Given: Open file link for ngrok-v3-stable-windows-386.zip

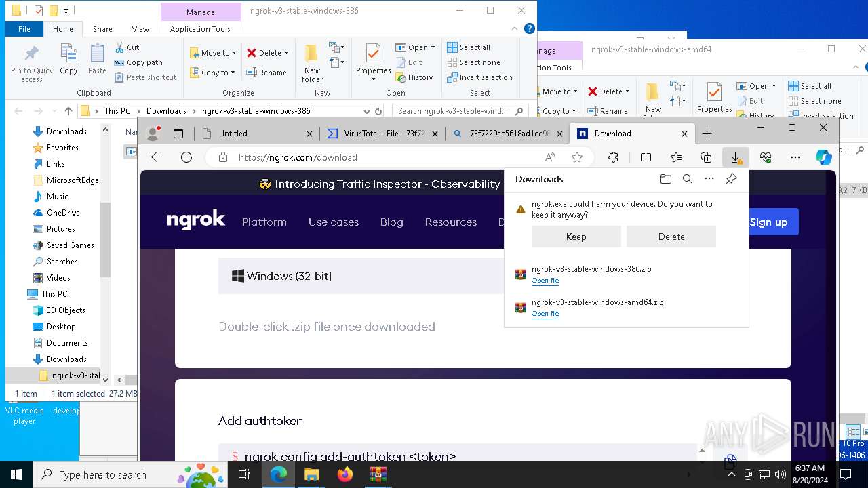Looking at the screenshot, I should [545, 281].
